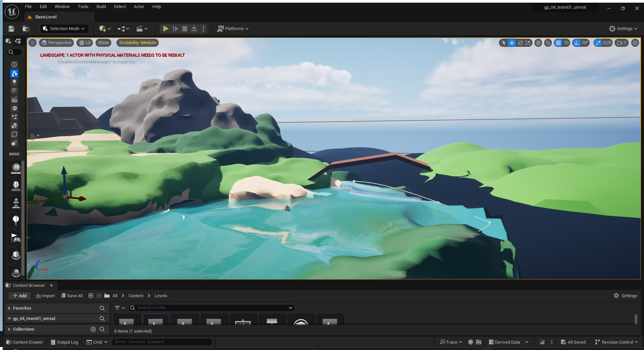Open the All Classes category icon
644x350 pixels.
(14, 143)
